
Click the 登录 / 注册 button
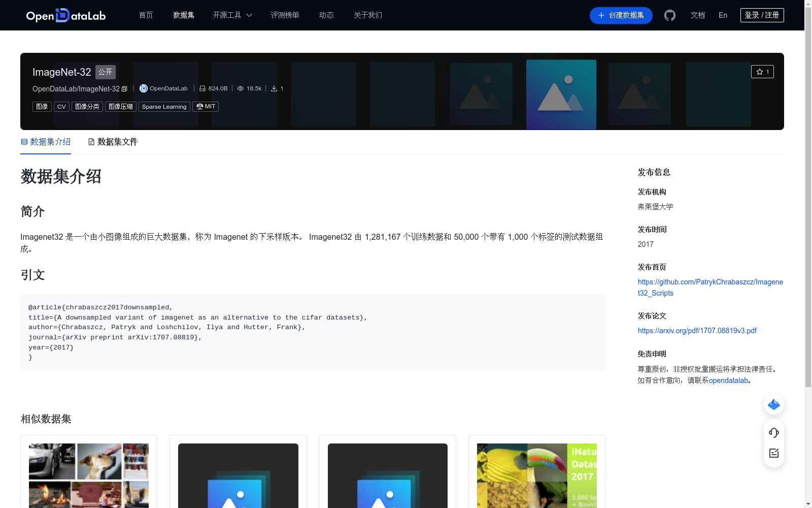[762, 15]
